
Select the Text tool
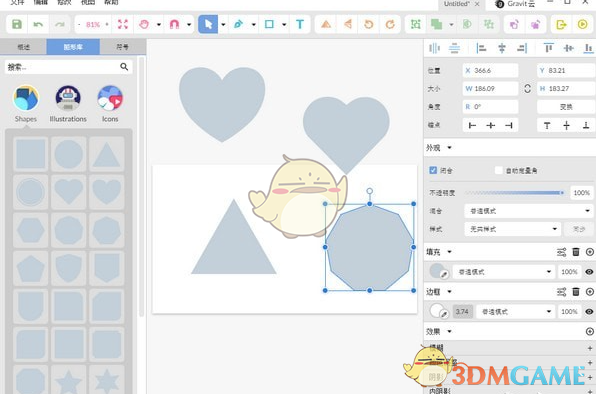[300, 24]
